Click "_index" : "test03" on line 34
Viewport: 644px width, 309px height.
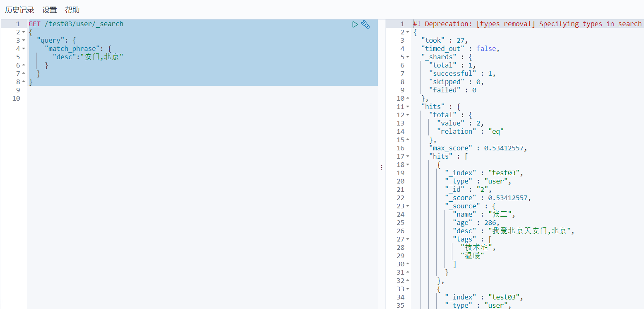click(484, 297)
